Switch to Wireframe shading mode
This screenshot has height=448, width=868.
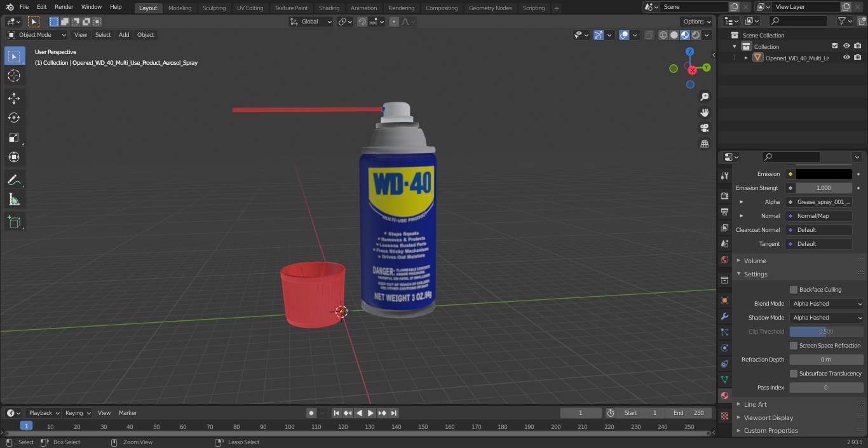click(663, 35)
